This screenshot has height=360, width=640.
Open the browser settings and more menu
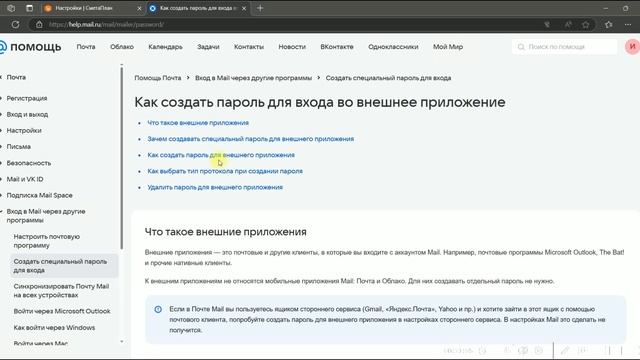pyautogui.click(x=628, y=24)
